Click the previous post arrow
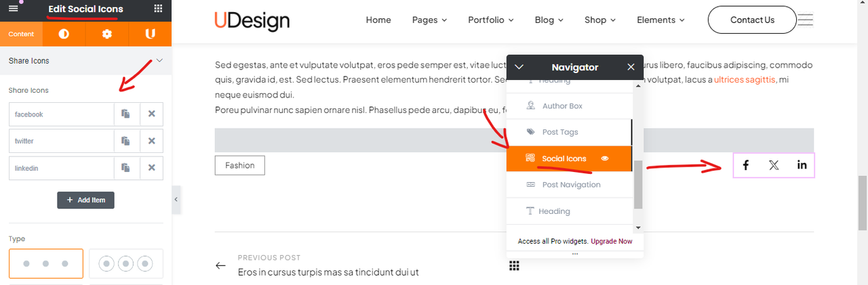 click(220, 265)
